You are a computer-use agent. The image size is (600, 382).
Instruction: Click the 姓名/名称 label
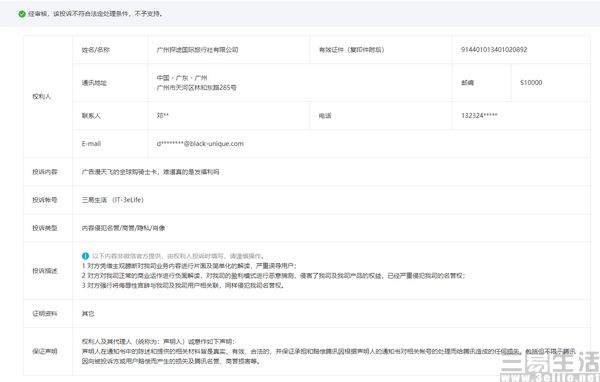96,50
